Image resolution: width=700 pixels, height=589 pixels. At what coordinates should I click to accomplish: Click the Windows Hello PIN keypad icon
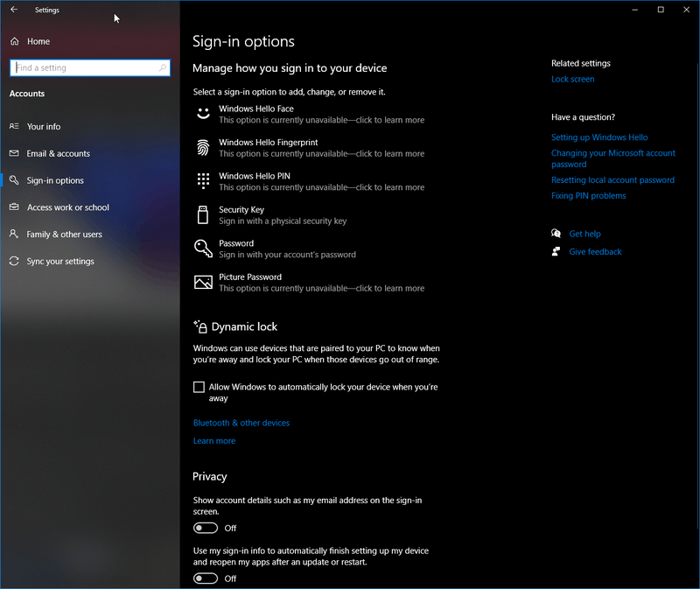click(x=203, y=181)
